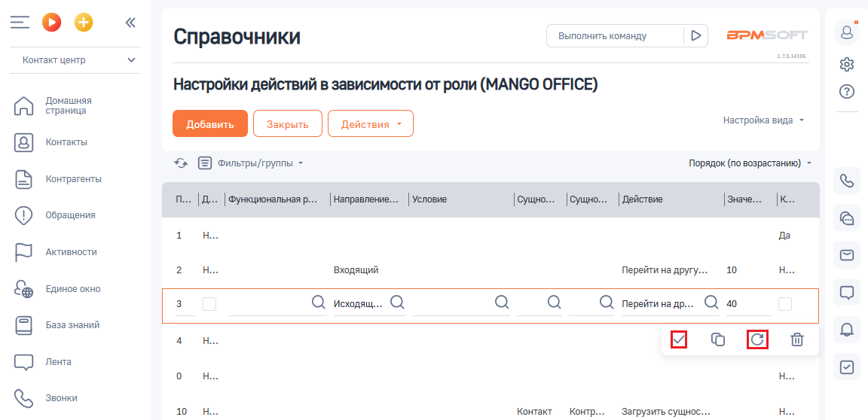Cancel row changes with the circular arrow icon
The height and width of the screenshot is (420, 868).
[757, 339]
